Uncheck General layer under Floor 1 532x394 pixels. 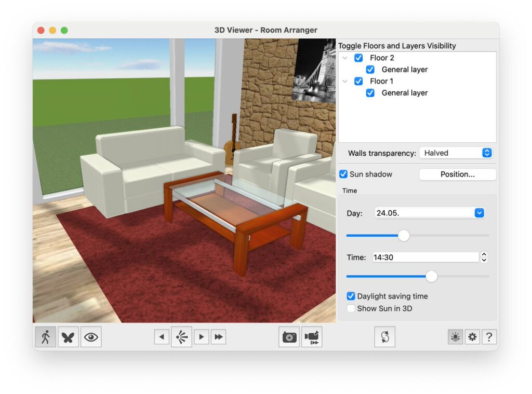370,93
